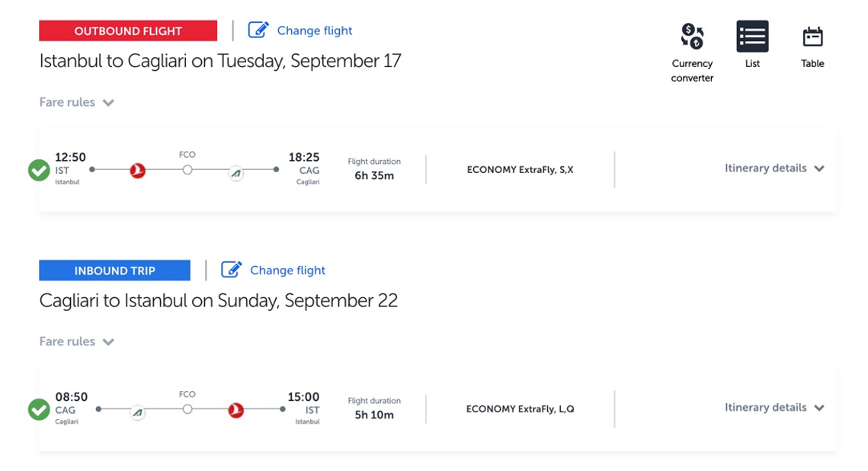Select the red OUTBOUND FLIGHT label
868x471 pixels.
[x=128, y=30]
